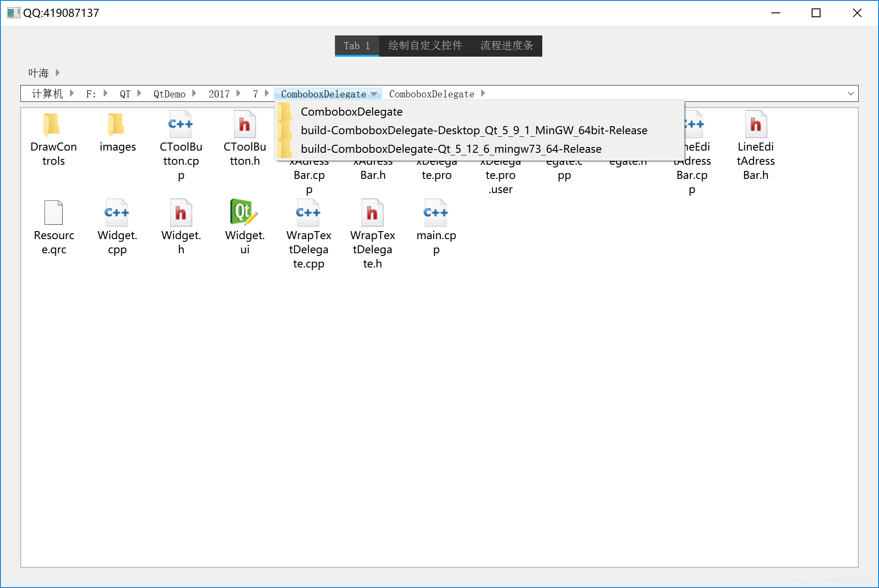Navigate to 2017 breadcrumb
The image size is (879, 588).
pyautogui.click(x=219, y=94)
